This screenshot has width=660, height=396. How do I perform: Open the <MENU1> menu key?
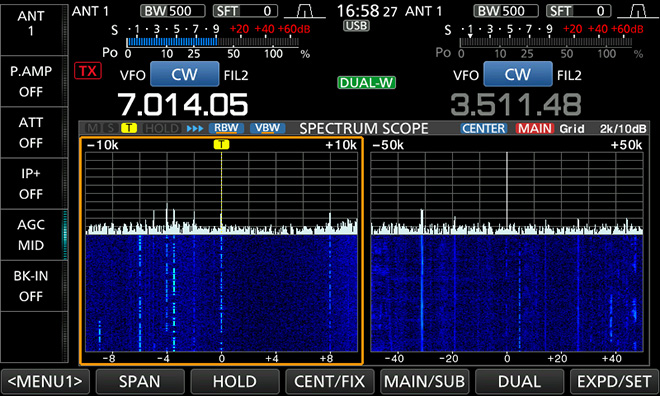click(x=45, y=382)
